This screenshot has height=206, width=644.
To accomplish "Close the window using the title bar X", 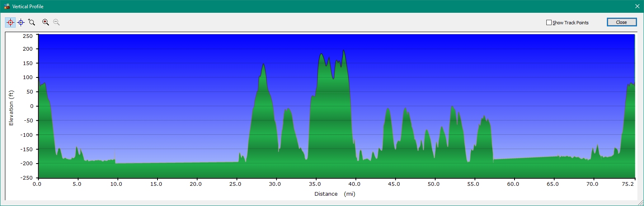I will (637, 6).
